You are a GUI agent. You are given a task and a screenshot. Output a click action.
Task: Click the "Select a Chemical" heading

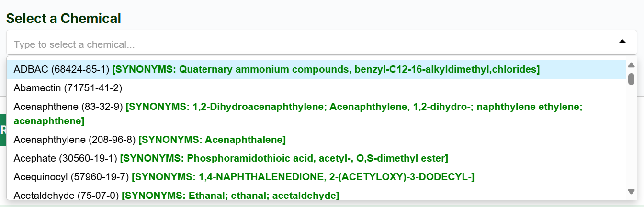click(64, 19)
